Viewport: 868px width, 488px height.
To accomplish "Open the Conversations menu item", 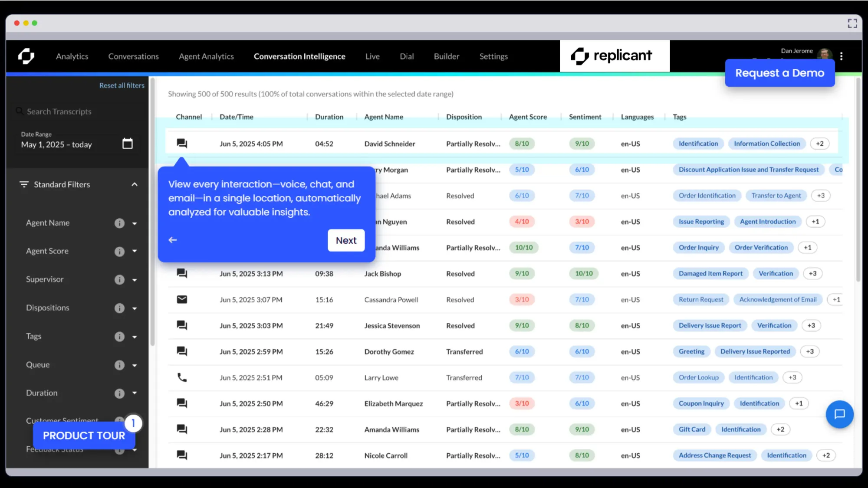I will click(133, 56).
